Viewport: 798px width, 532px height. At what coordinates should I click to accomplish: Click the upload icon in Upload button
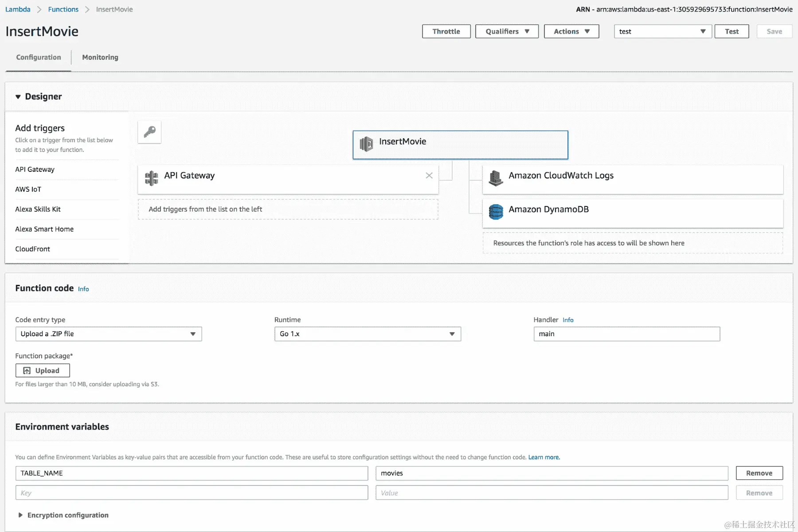(x=27, y=371)
